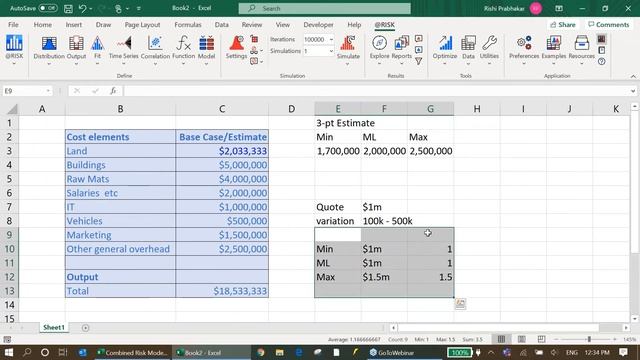The image size is (640, 360).
Task: Open Windows Start menu
Action: tap(8, 352)
